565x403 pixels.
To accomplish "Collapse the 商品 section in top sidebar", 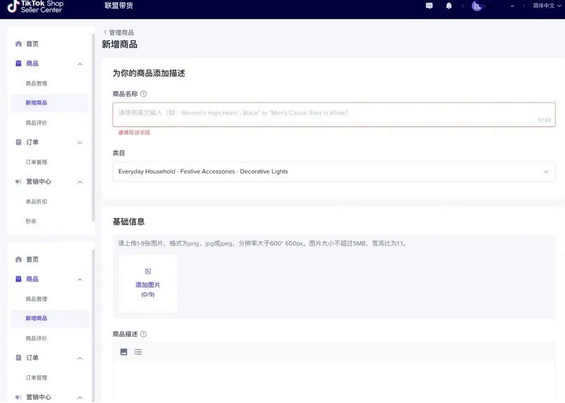I will (x=80, y=64).
